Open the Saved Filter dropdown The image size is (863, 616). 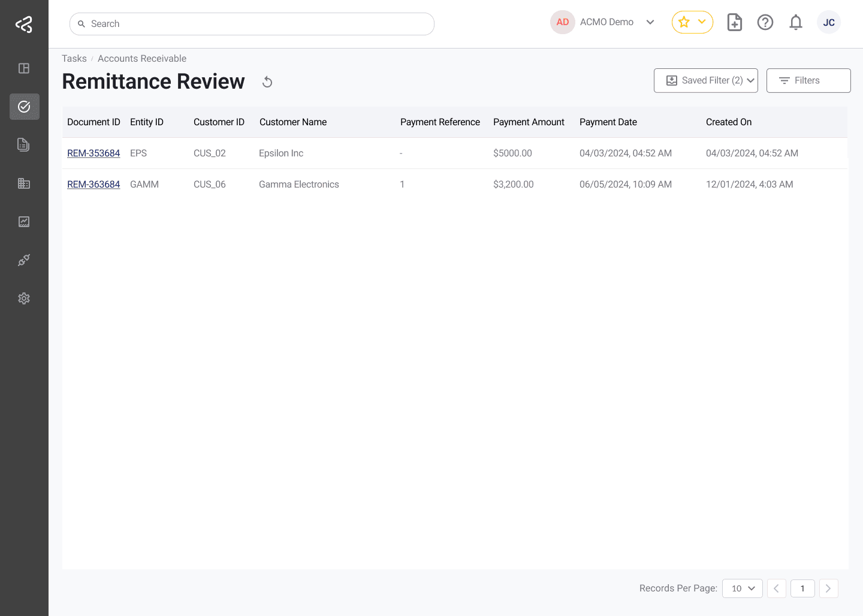click(x=705, y=80)
